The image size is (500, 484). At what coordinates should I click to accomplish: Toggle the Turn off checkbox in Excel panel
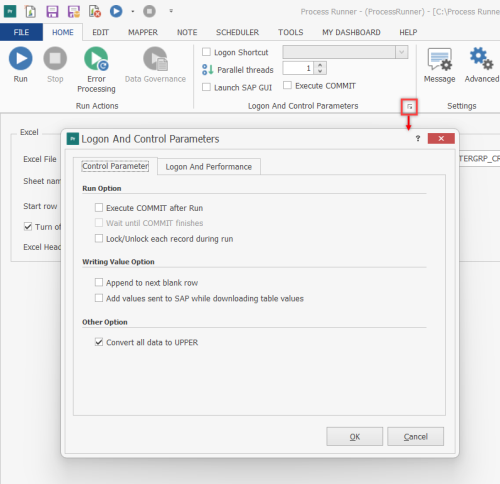(28, 227)
